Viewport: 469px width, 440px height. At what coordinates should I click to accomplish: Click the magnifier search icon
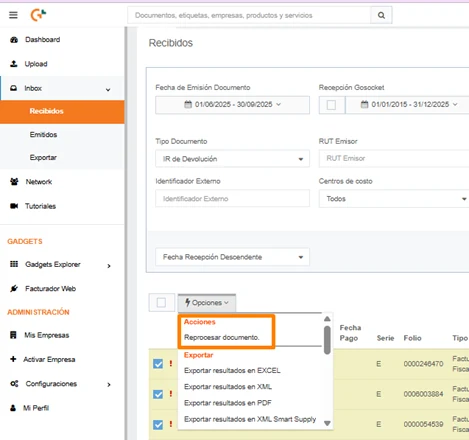(381, 15)
